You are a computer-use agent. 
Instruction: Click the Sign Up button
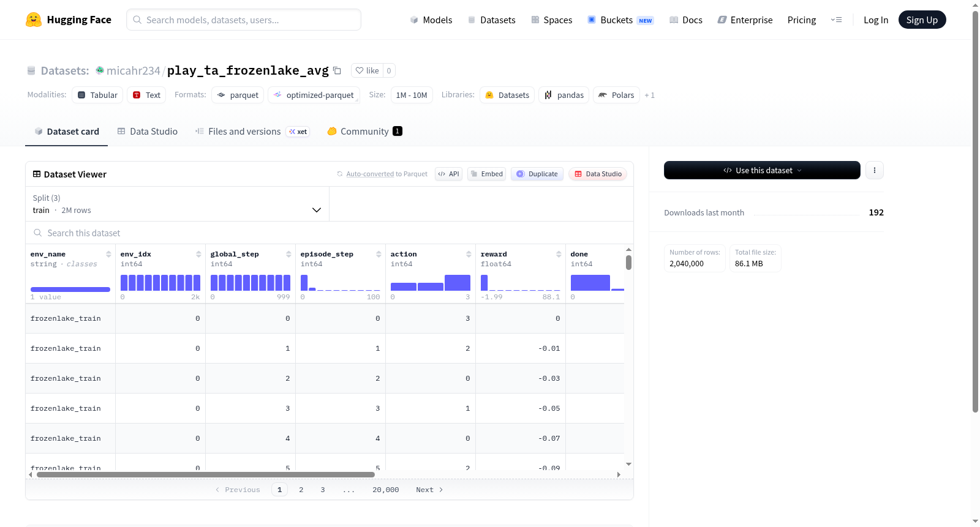click(x=922, y=20)
